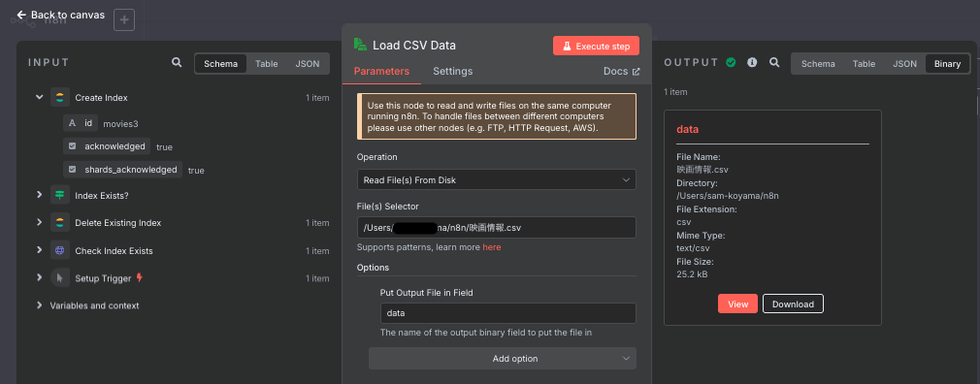View the binary data file
980x384 pixels.
[737, 304]
